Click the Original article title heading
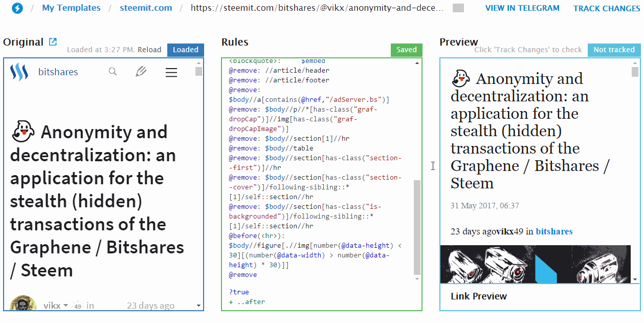The width and height of the screenshot is (644, 323). (97, 201)
